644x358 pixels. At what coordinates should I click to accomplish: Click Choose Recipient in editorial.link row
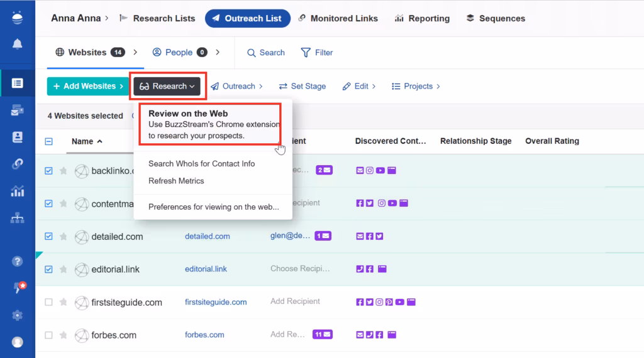[x=300, y=269]
